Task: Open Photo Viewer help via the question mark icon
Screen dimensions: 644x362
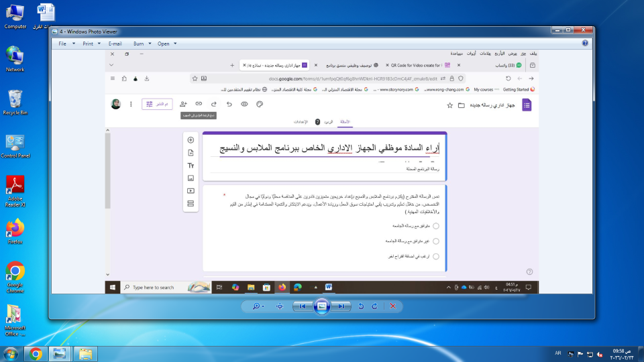Action: coord(585,43)
